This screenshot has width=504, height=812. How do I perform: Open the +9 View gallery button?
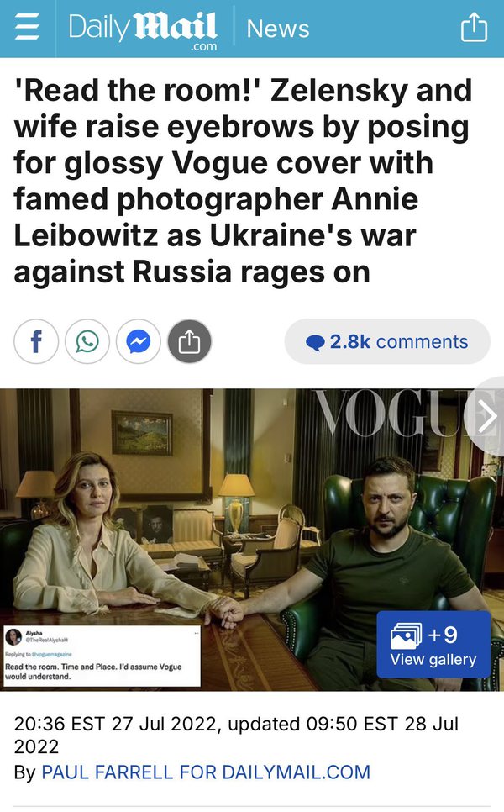tap(433, 644)
